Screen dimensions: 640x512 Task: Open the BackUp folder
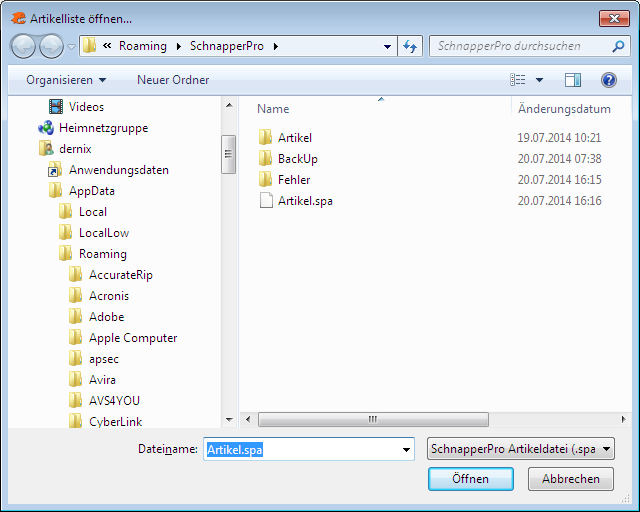point(297,159)
